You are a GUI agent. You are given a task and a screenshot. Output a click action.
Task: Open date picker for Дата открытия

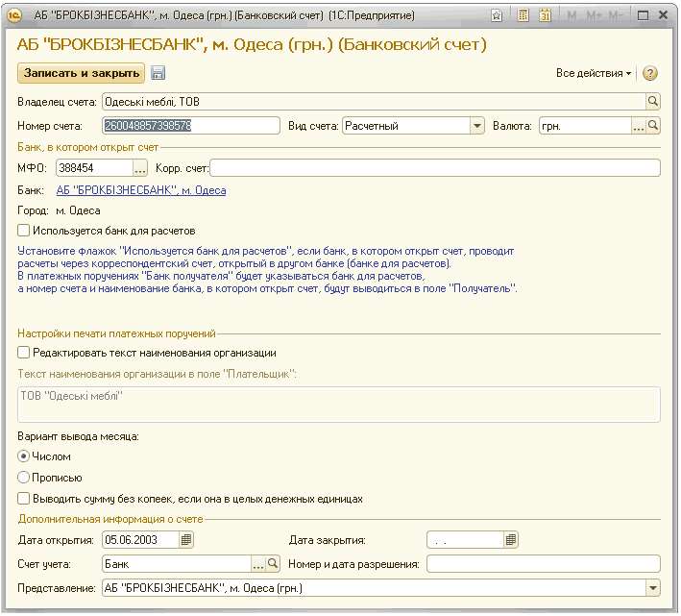coord(186,540)
